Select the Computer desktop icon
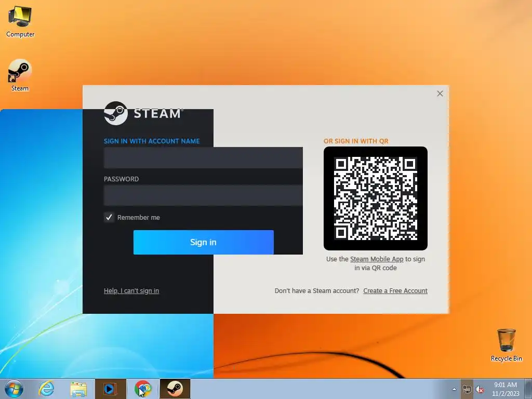532x399 pixels. pos(20,22)
